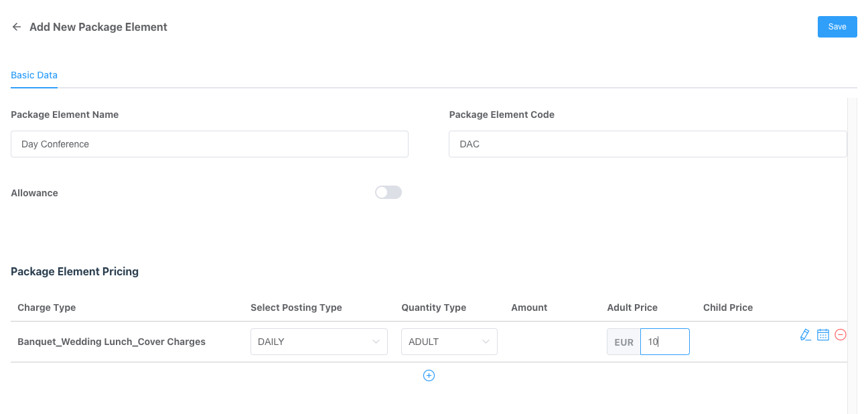This screenshot has width=868, height=414.
Task: Switch to the Basic Data tab
Action: click(34, 75)
